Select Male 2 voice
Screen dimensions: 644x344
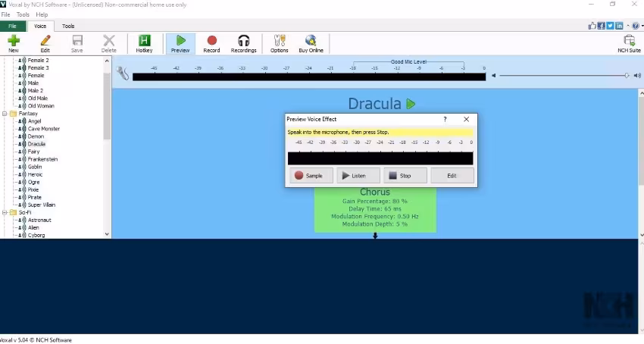36,91
